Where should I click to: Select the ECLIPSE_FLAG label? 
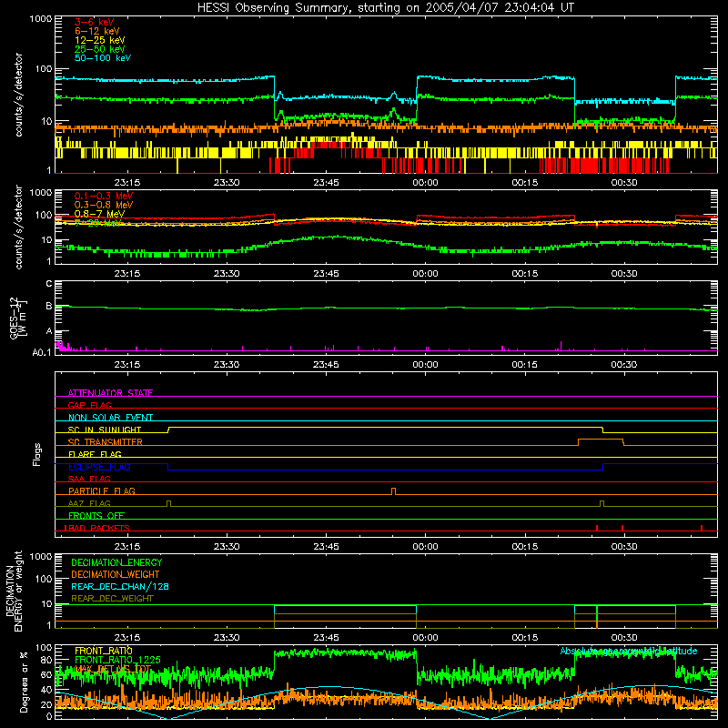click(99, 467)
